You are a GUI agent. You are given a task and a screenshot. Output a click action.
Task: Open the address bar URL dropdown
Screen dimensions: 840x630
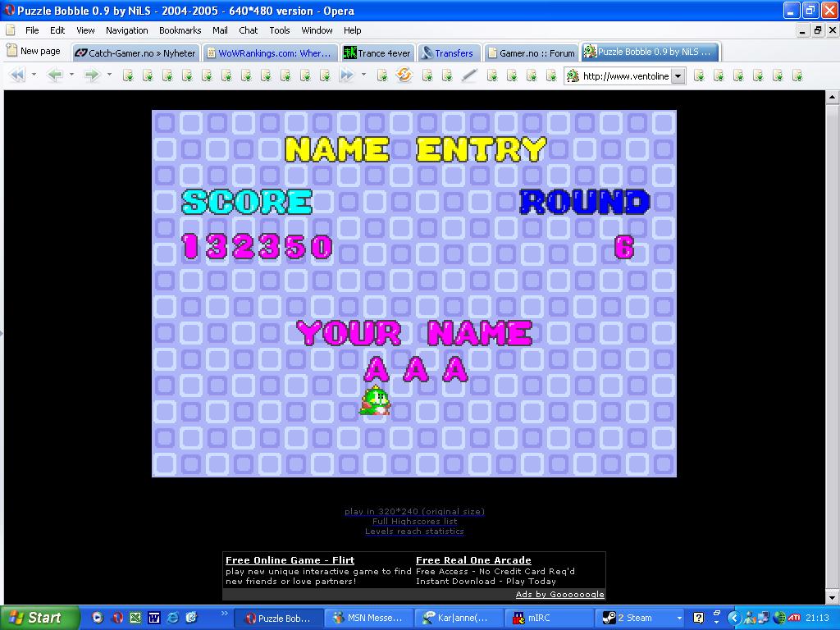coord(678,76)
